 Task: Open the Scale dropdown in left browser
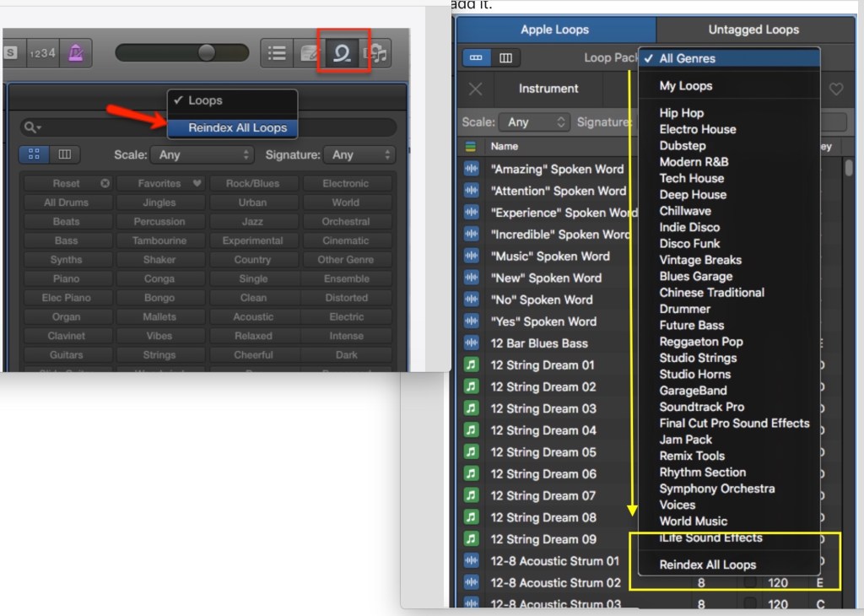coord(202,154)
